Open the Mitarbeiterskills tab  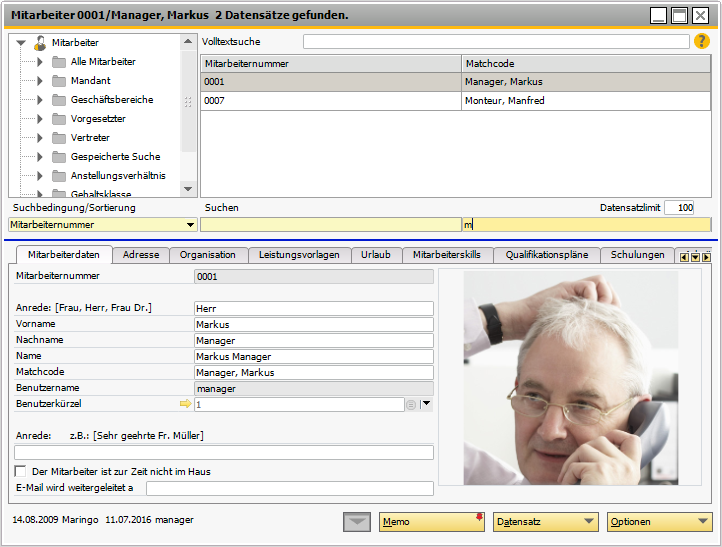[x=446, y=255]
